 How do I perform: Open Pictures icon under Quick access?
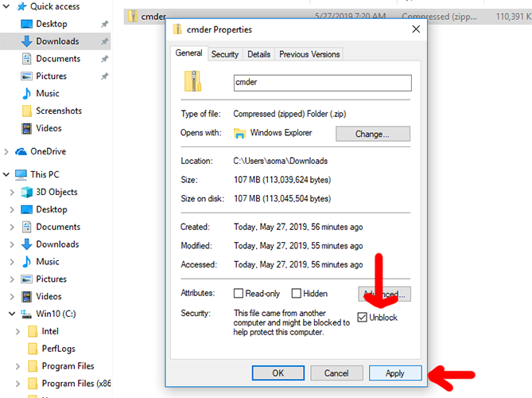point(26,76)
